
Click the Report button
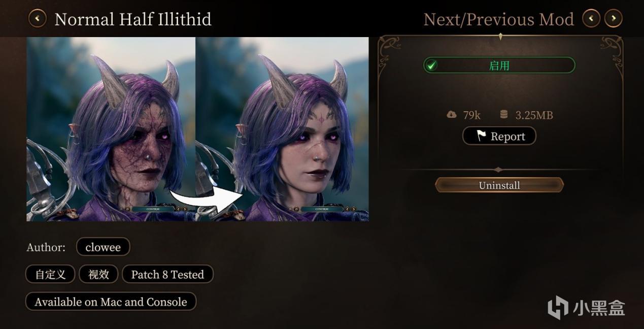[x=499, y=136]
